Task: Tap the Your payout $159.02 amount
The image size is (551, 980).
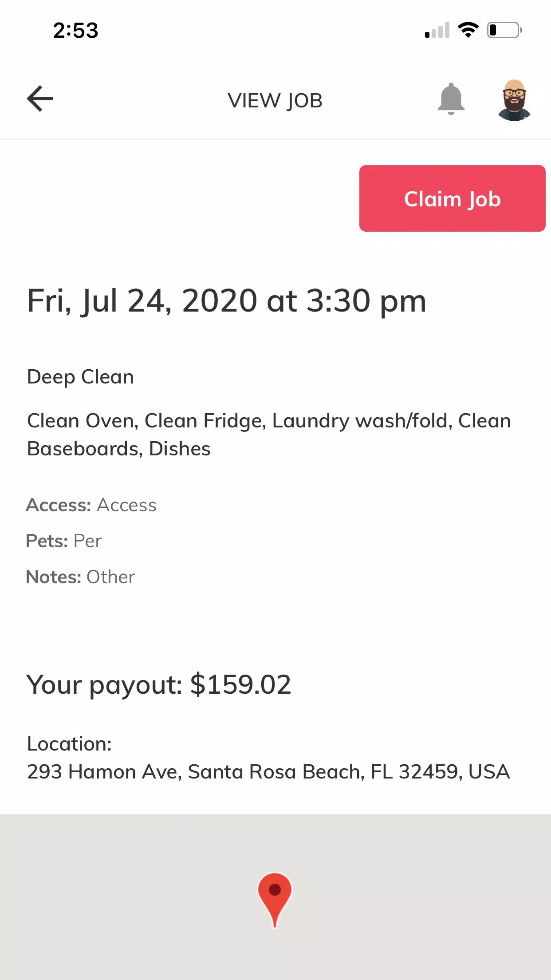Action: [x=158, y=684]
